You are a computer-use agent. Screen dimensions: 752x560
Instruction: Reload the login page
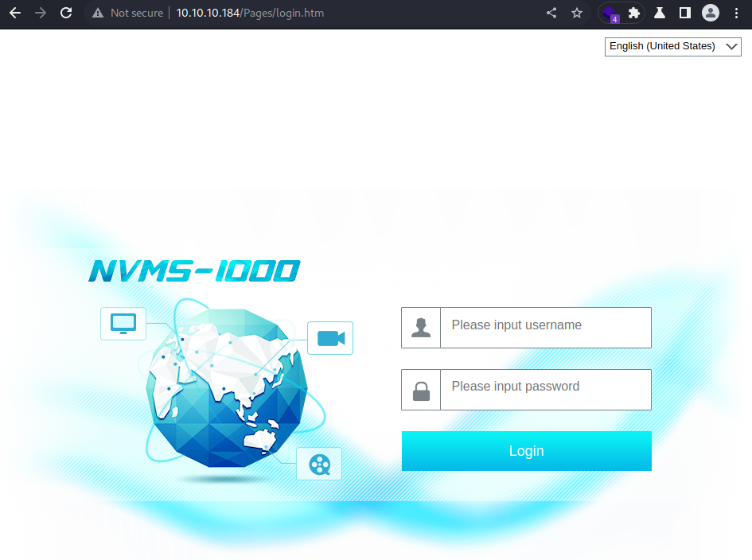(66, 13)
